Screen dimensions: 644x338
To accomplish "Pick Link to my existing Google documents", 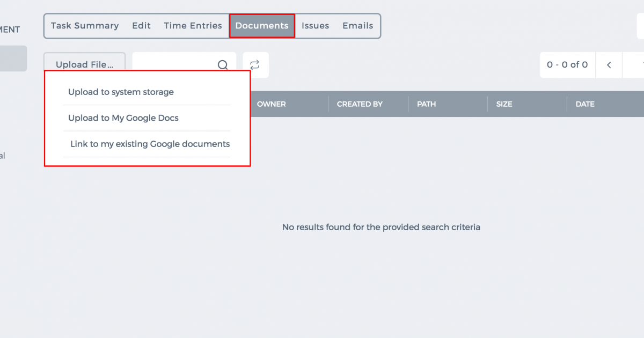I will [x=150, y=144].
